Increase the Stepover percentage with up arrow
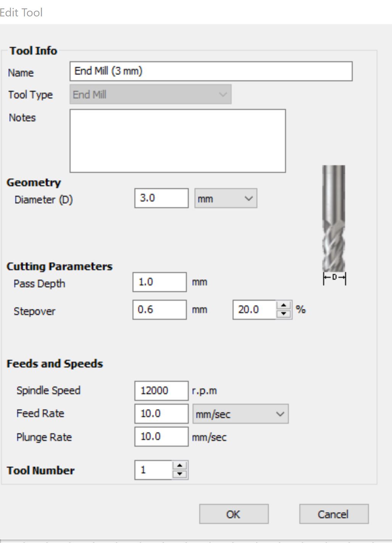 (x=283, y=305)
